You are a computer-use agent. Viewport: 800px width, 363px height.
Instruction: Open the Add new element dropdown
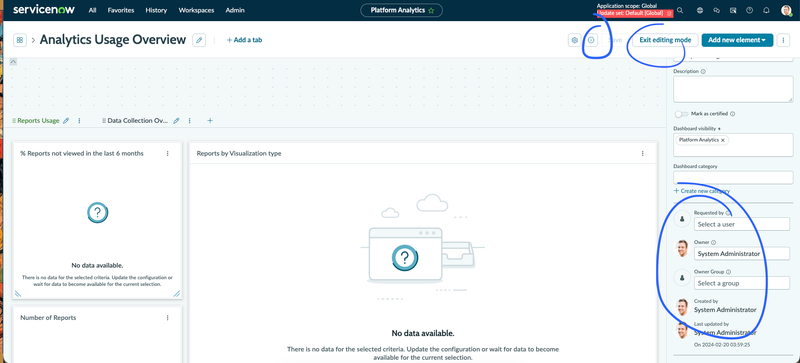pyautogui.click(x=737, y=40)
